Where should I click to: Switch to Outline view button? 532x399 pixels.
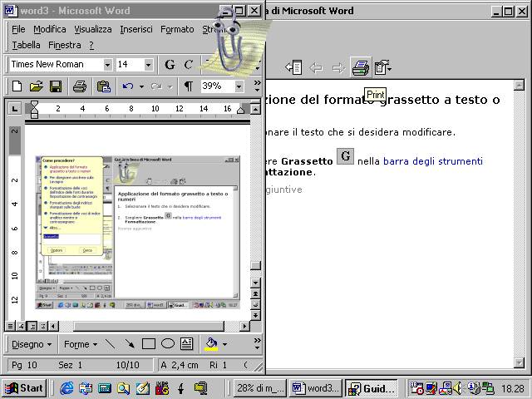pyautogui.click(x=43, y=326)
